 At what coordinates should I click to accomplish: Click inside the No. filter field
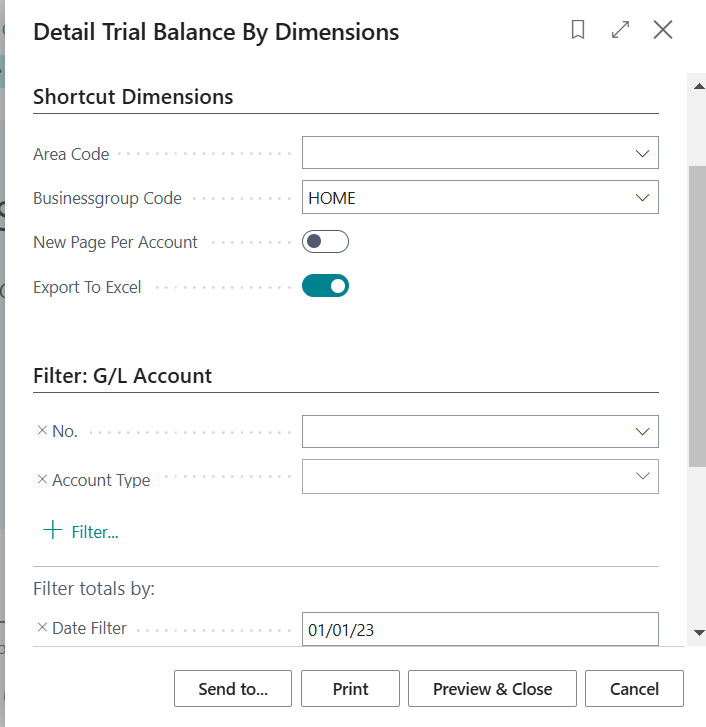coord(480,432)
